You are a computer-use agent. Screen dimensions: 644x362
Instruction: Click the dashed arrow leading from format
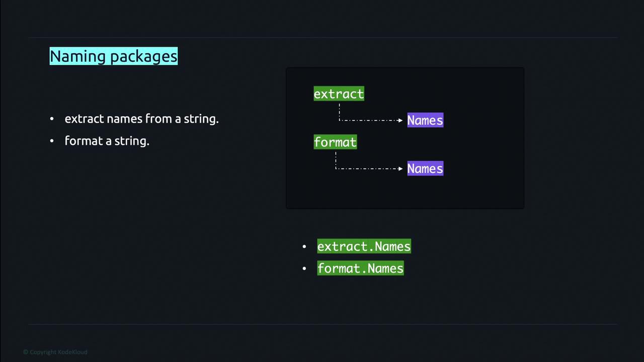(367, 168)
